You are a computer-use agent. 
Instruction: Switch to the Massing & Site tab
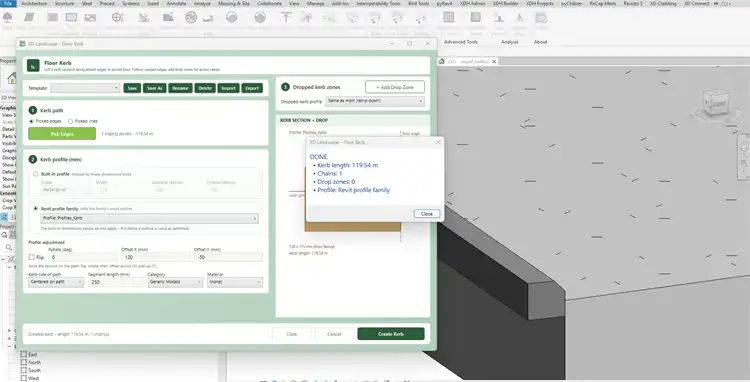(x=233, y=3)
